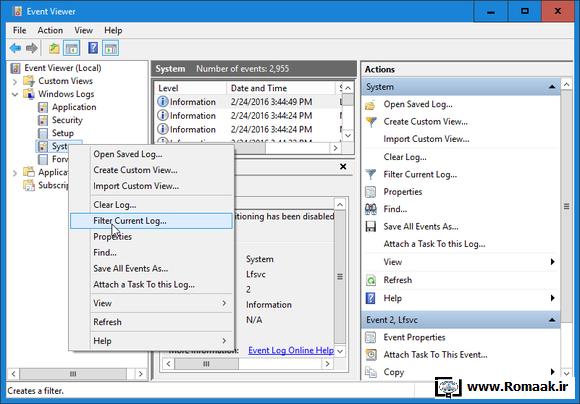Screen dimensions: 580x404
Task: Collapse the System section in Actions pane
Action: tap(552, 87)
